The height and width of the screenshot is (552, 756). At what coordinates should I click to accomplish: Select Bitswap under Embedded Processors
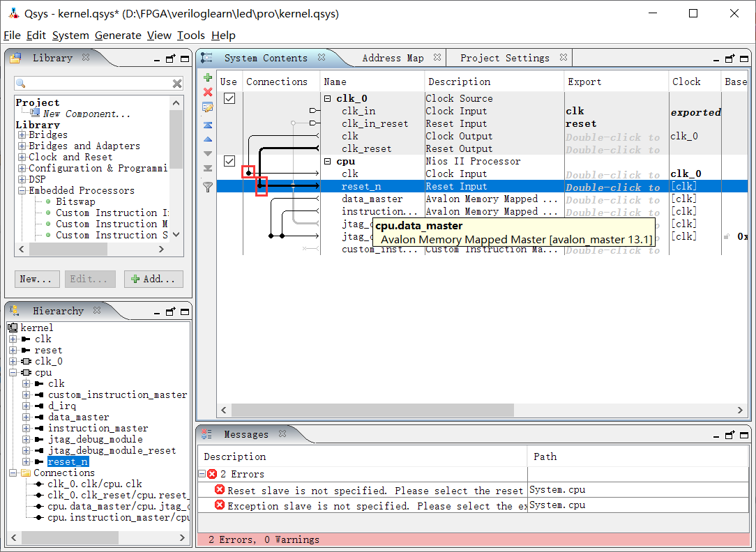tap(76, 202)
